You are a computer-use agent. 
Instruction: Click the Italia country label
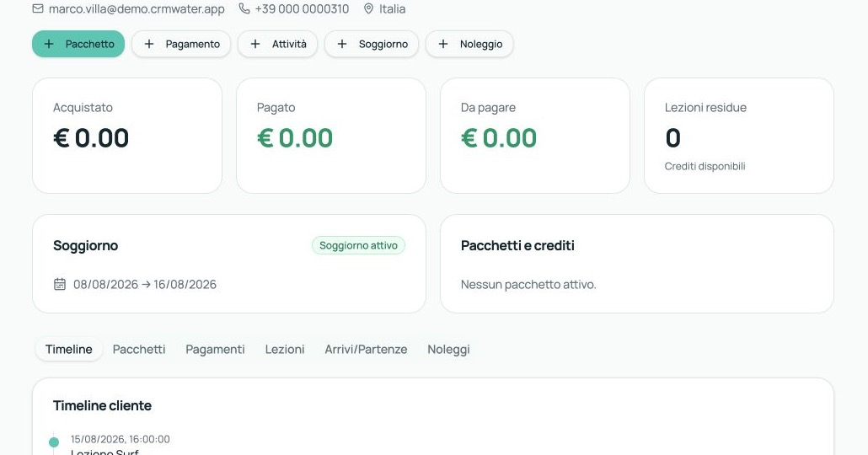click(392, 9)
